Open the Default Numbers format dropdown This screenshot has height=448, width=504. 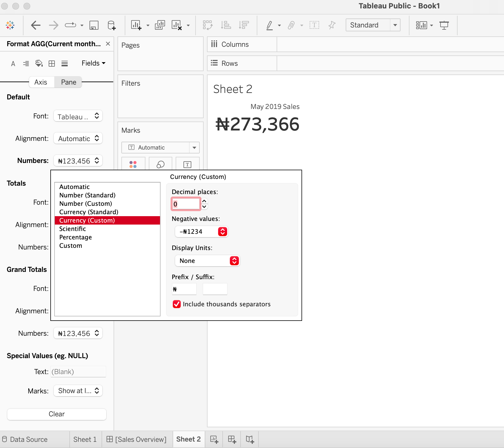[x=78, y=161]
